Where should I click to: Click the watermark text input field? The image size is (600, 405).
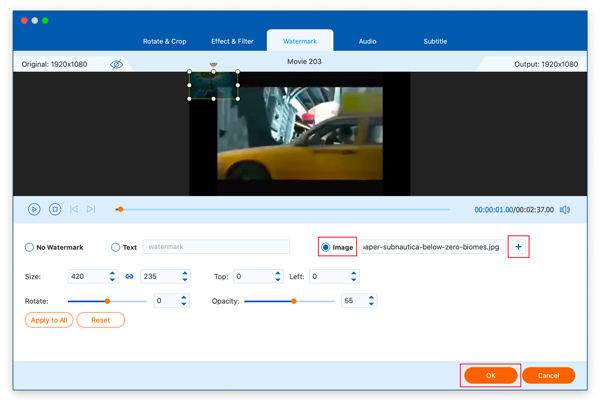(216, 247)
